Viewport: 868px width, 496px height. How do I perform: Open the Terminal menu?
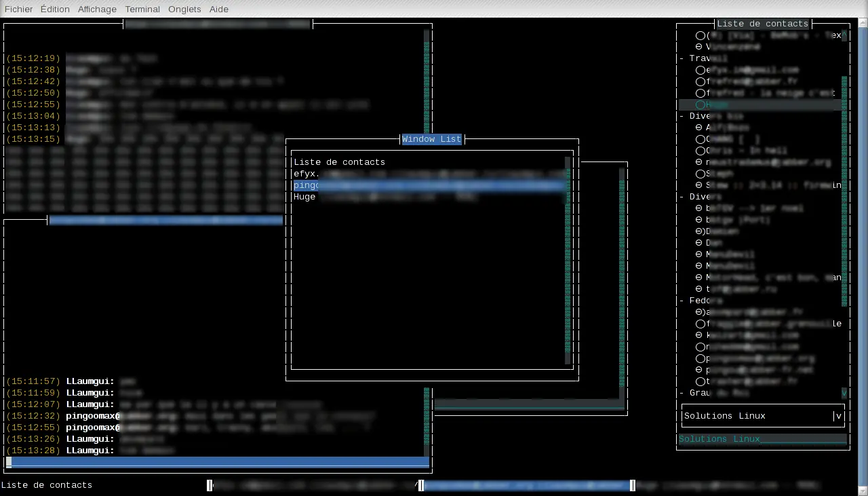point(142,9)
